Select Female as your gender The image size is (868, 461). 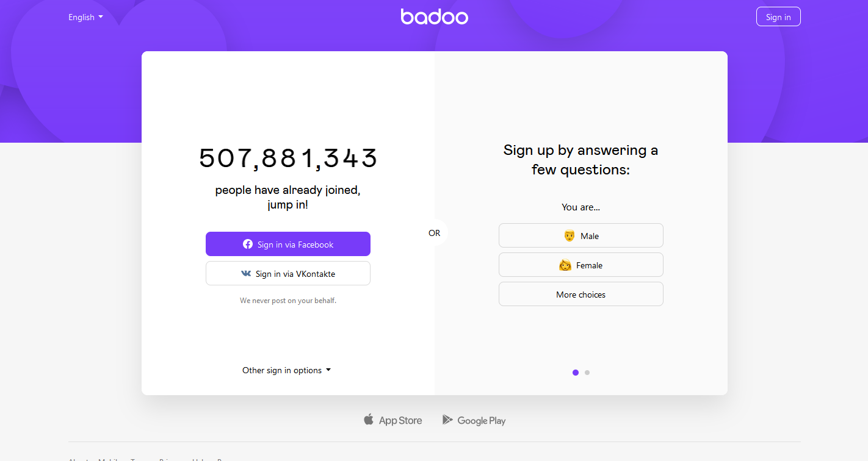[581, 265]
